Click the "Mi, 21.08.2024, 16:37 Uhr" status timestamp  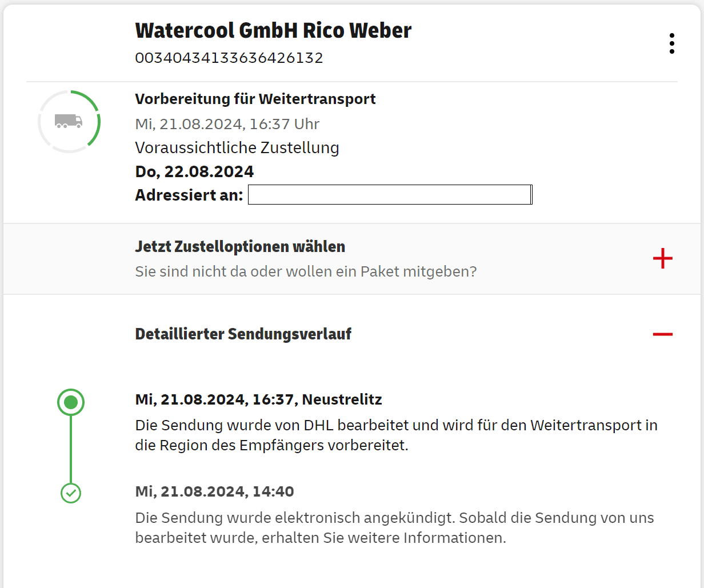227,124
